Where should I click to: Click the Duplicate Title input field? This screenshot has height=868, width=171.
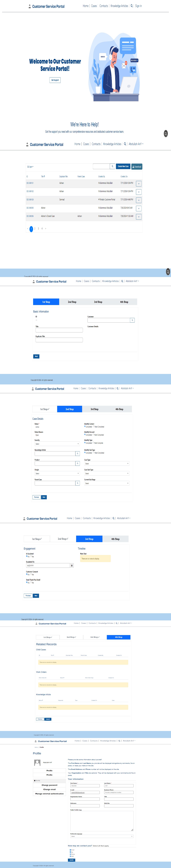tap(59, 340)
